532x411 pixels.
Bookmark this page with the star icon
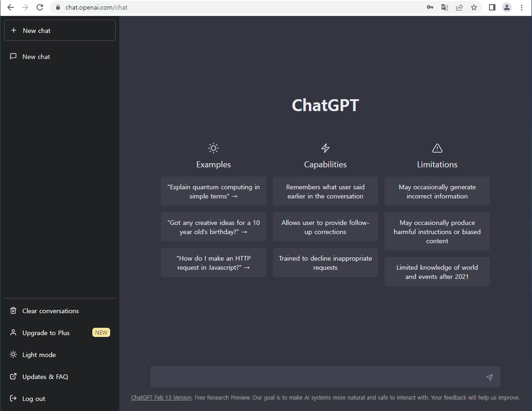[x=474, y=7]
